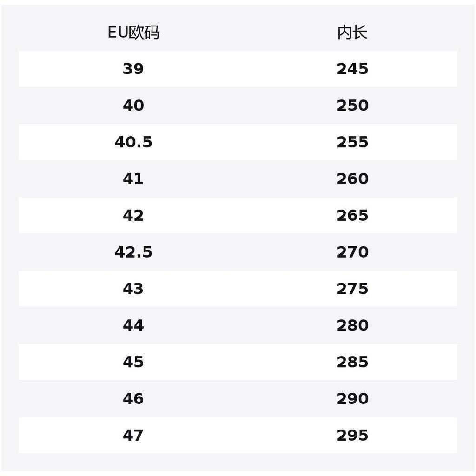Click the 270 inner length value
The height and width of the screenshot is (476, 476).
click(352, 252)
